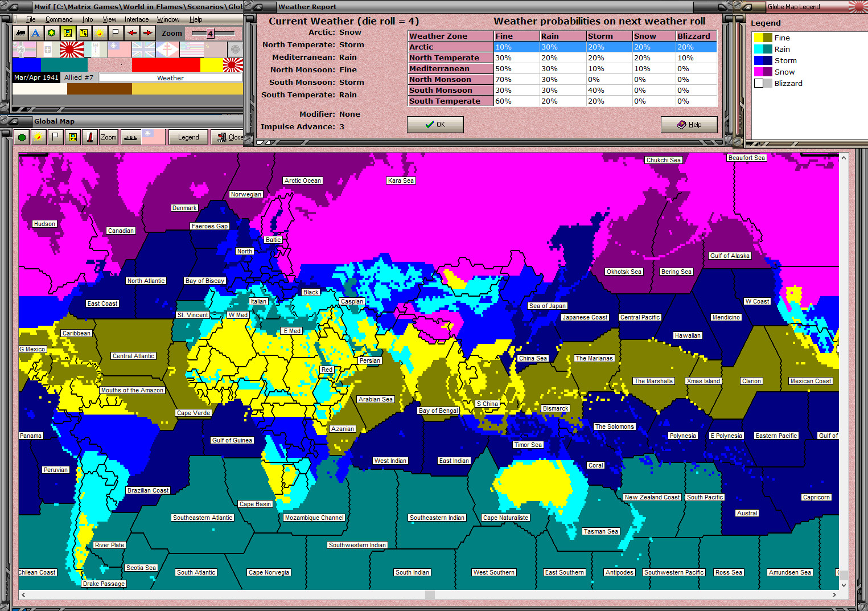Select the Mediterranean row in weather table
The image size is (868, 611).
[x=562, y=69]
